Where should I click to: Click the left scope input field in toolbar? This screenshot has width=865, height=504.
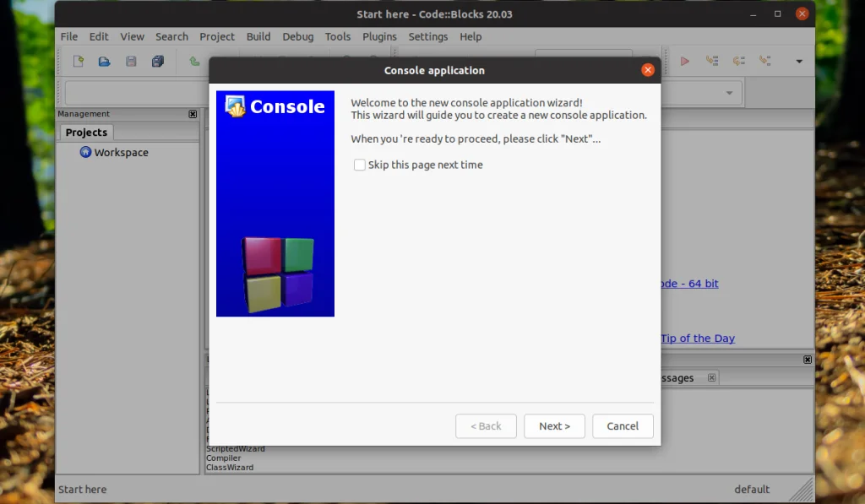coord(137,93)
